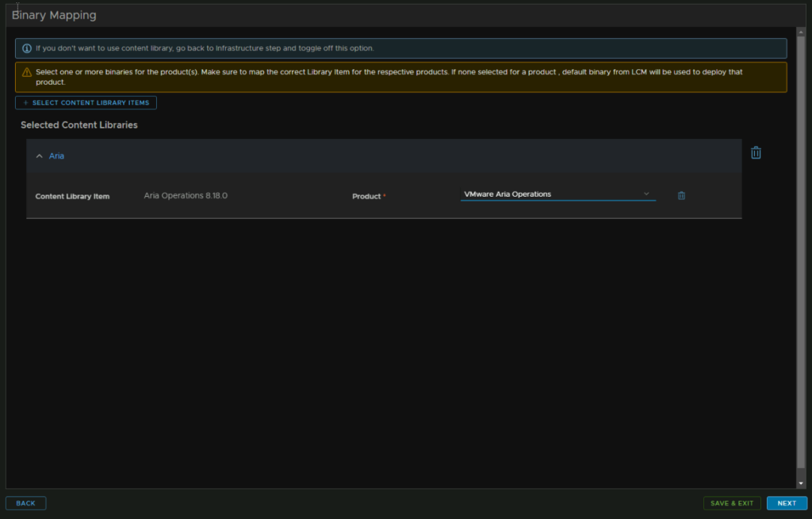The width and height of the screenshot is (812, 519).
Task: Click the vertical scrollbar thumb
Action: click(x=801, y=252)
